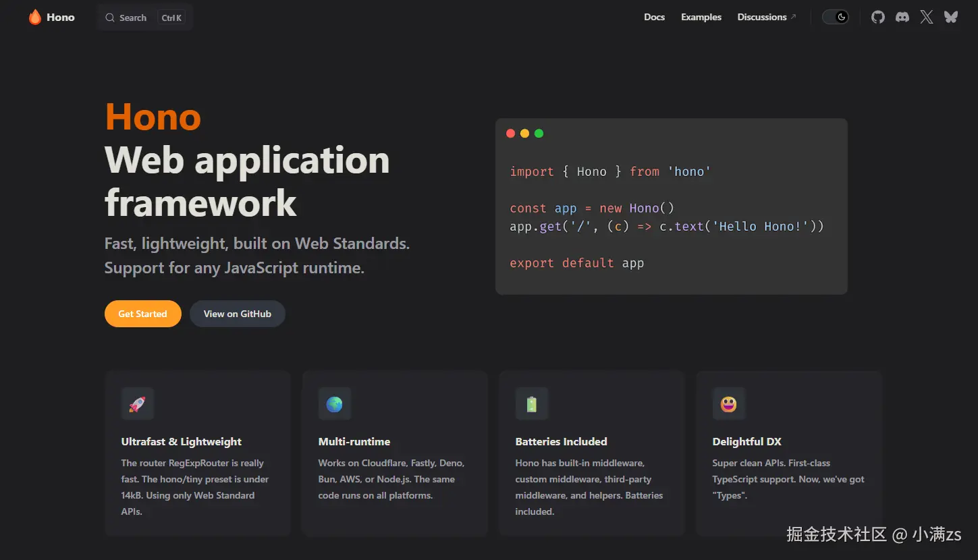Click the "Super clean APIs" description

pos(788,479)
